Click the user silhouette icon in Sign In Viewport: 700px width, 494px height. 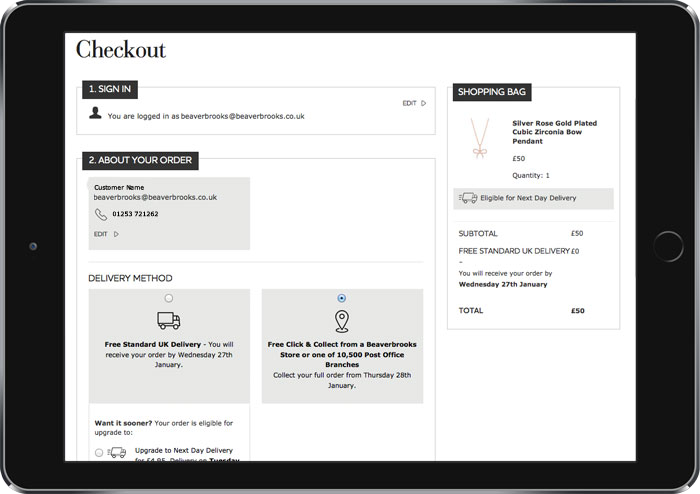coord(95,113)
